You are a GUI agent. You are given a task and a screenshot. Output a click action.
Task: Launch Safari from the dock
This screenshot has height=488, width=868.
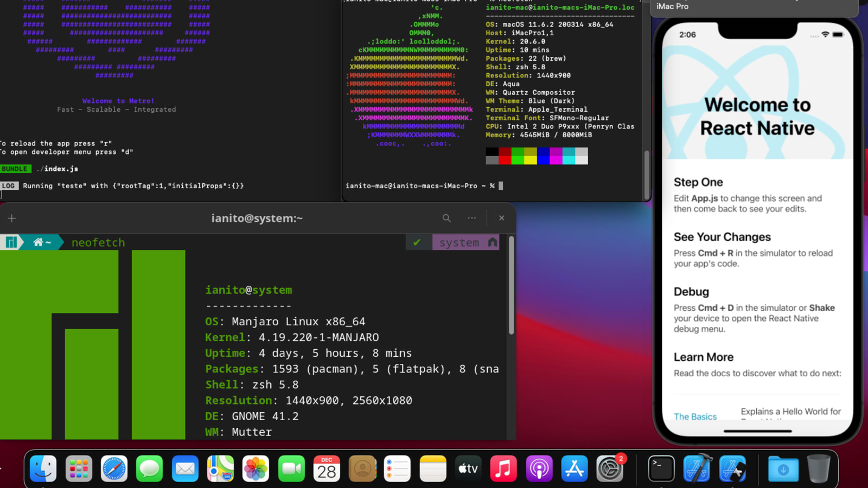pyautogui.click(x=114, y=468)
